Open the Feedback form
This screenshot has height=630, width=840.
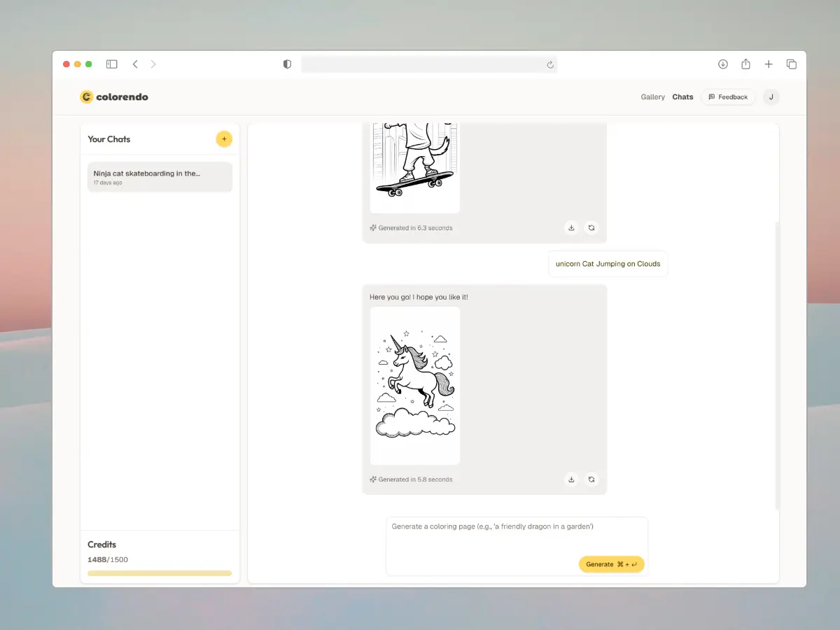pos(728,97)
